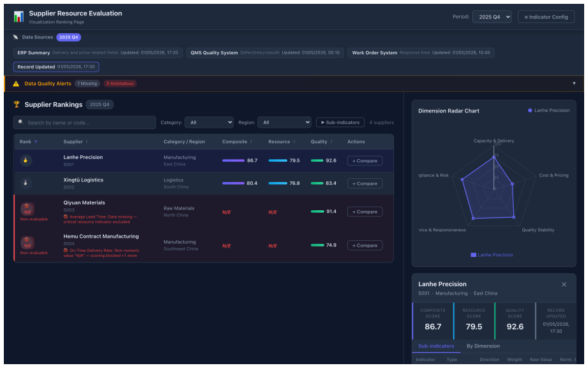Click the trophy icon beside Supplier Rankings

tap(17, 104)
